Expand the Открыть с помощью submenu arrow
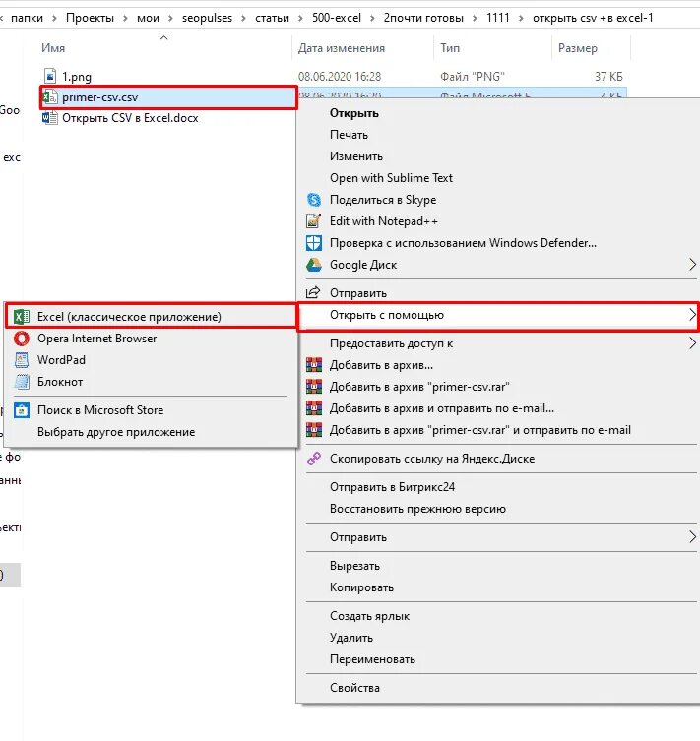 click(692, 315)
